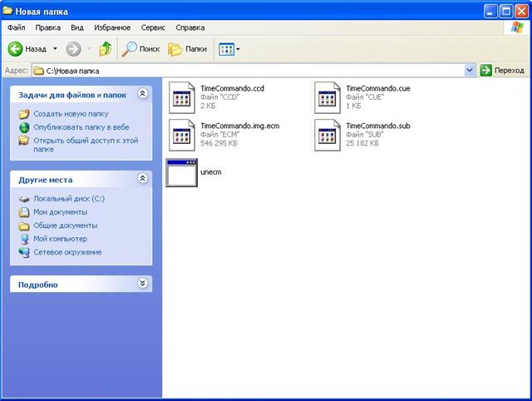Select the TimeCommando.img.ecm file icon

click(182, 135)
